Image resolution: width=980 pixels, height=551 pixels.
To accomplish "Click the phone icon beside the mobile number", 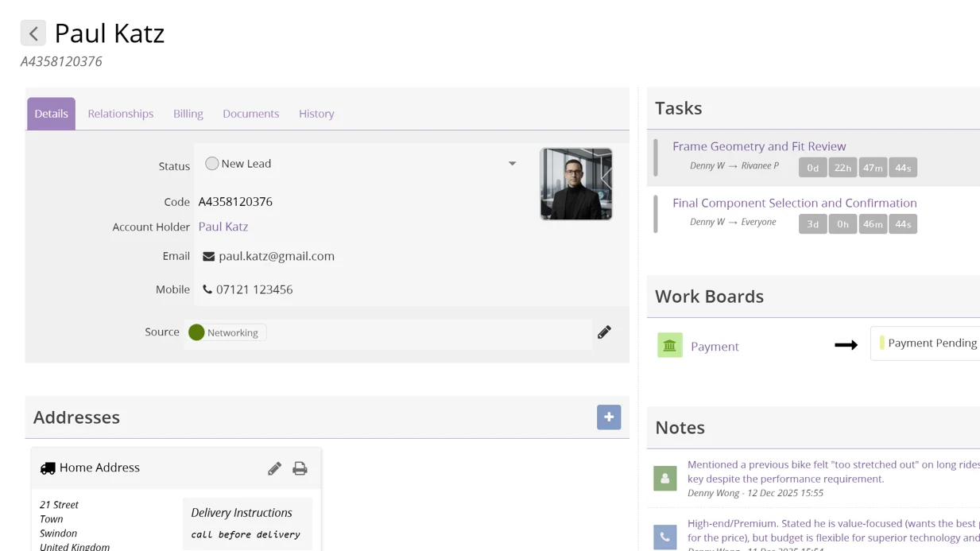I will click(207, 289).
